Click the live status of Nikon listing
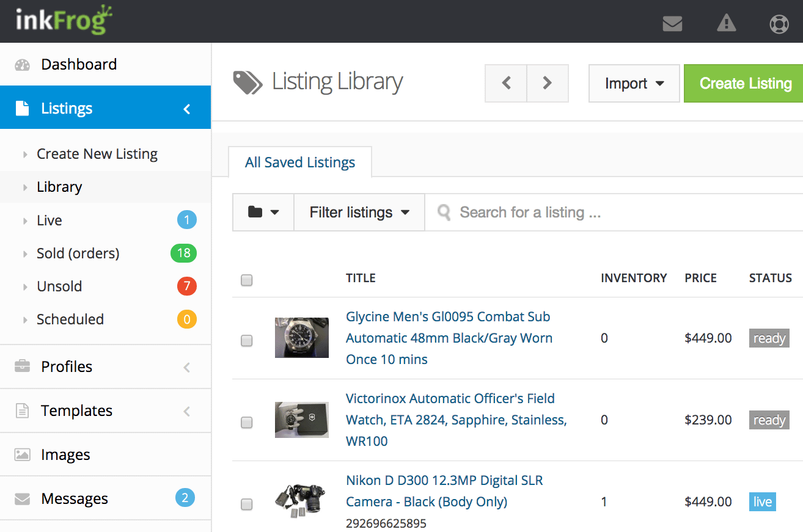 pyautogui.click(x=763, y=502)
